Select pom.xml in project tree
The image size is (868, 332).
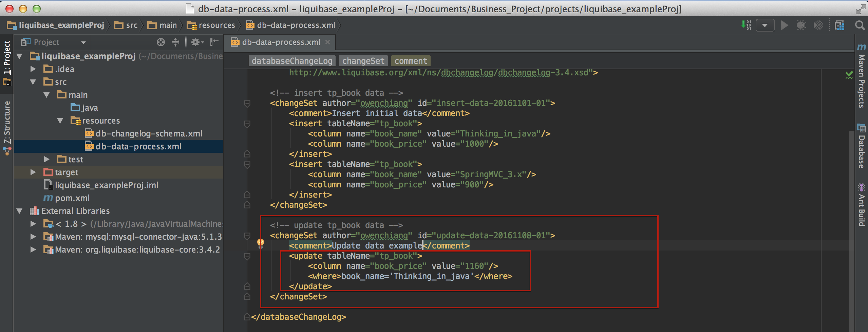pos(67,198)
